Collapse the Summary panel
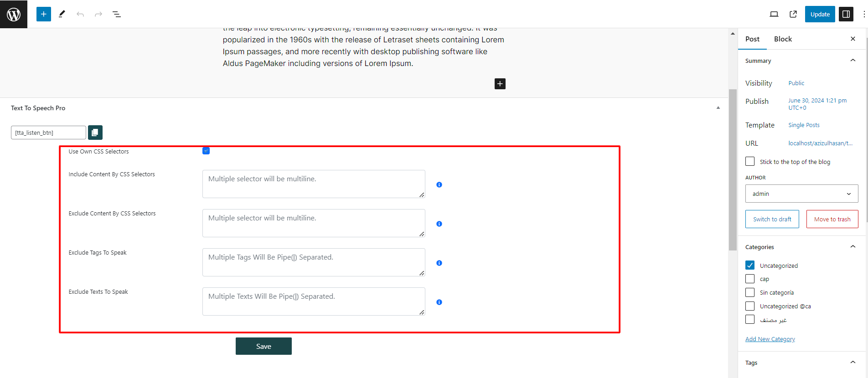Viewport: 868px width, 378px height. (x=852, y=61)
